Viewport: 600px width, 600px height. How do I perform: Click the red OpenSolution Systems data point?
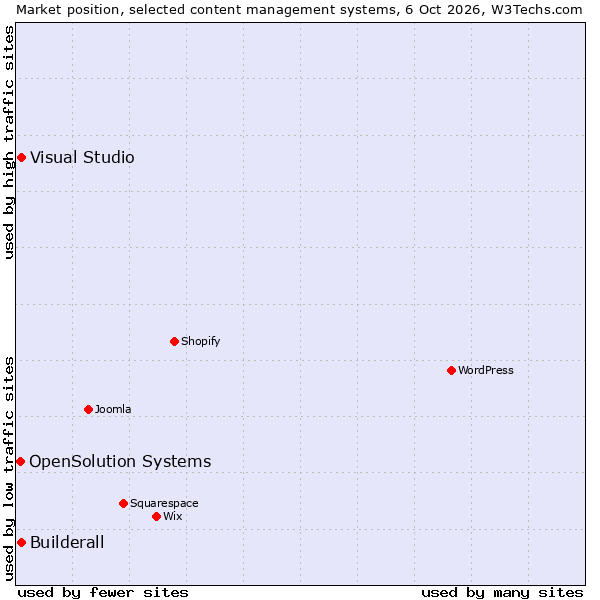(21, 461)
